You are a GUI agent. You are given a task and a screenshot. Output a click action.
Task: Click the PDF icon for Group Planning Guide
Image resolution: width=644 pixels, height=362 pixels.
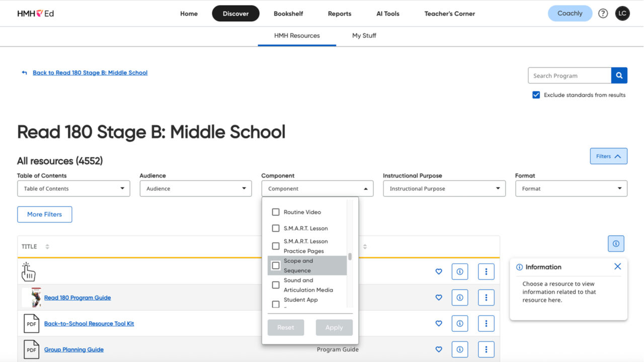[x=31, y=349]
